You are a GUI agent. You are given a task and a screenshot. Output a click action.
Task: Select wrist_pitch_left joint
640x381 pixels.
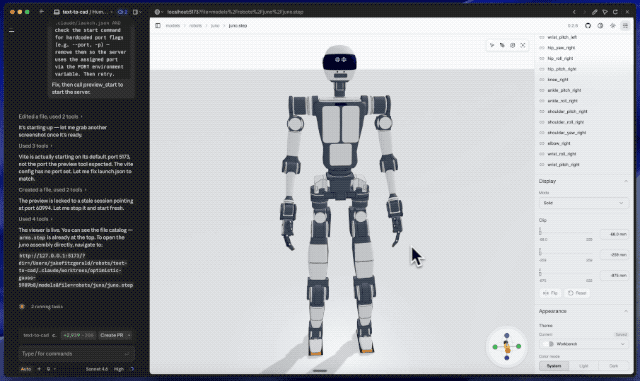tap(562, 37)
